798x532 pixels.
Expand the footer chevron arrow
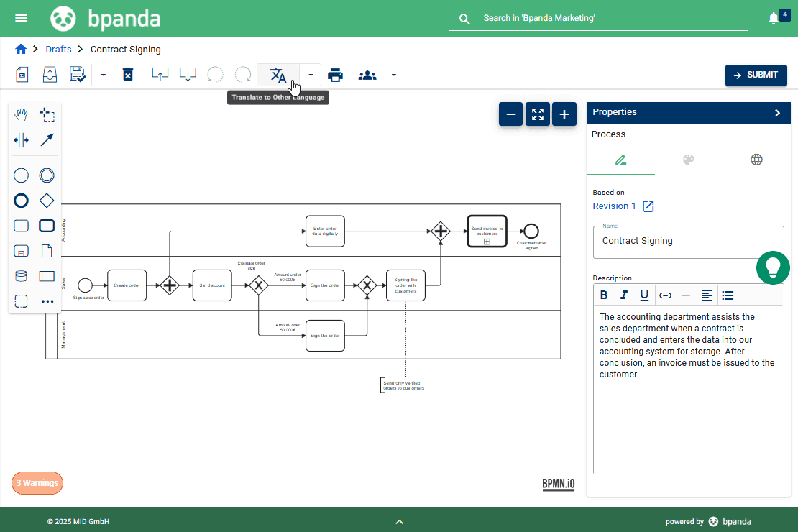click(x=400, y=522)
